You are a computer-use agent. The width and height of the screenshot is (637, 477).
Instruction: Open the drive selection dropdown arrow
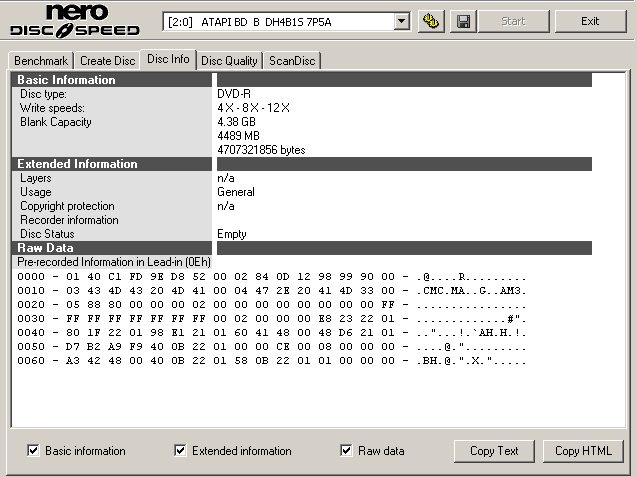(401, 21)
